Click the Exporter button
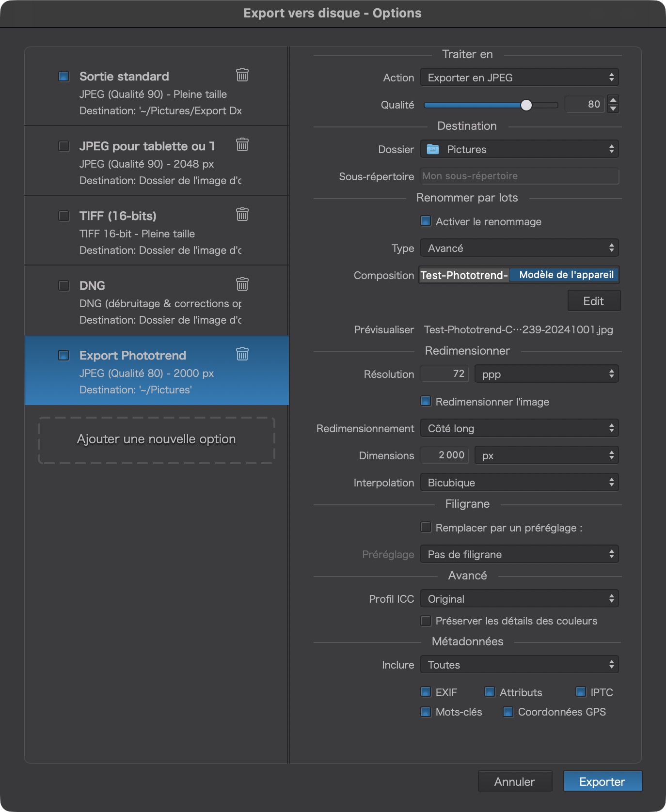 coord(602,781)
